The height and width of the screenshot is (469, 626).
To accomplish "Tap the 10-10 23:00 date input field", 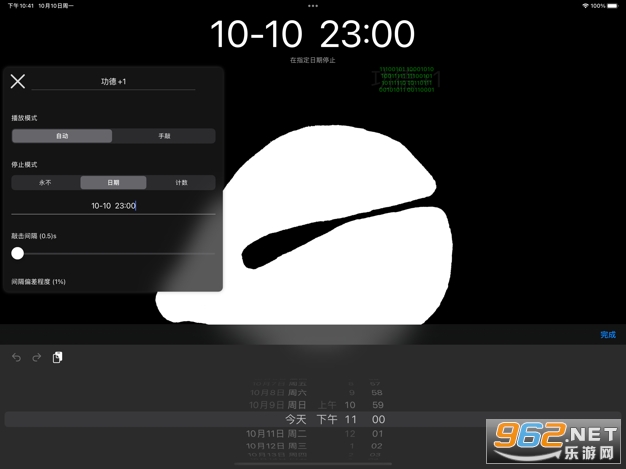I will [113, 206].
